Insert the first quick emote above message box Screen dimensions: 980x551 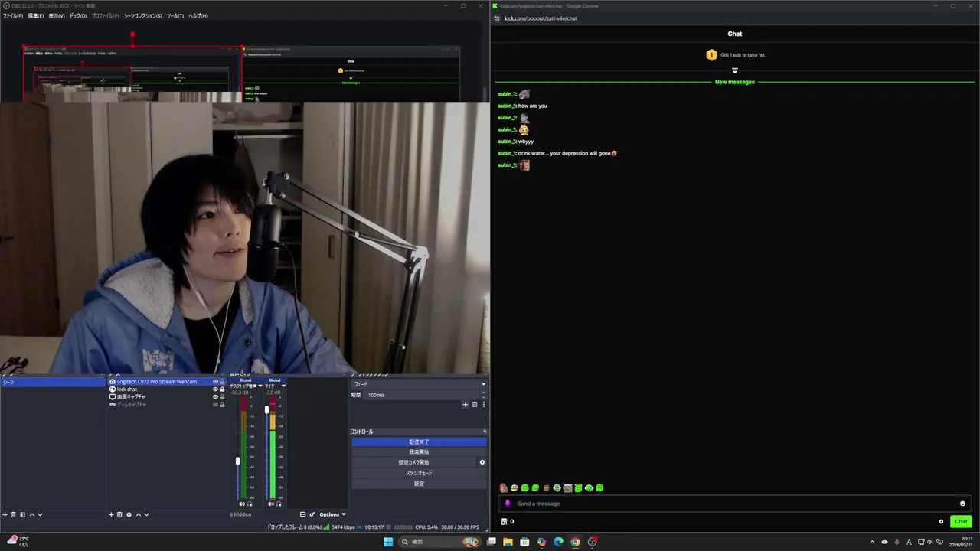(503, 487)
